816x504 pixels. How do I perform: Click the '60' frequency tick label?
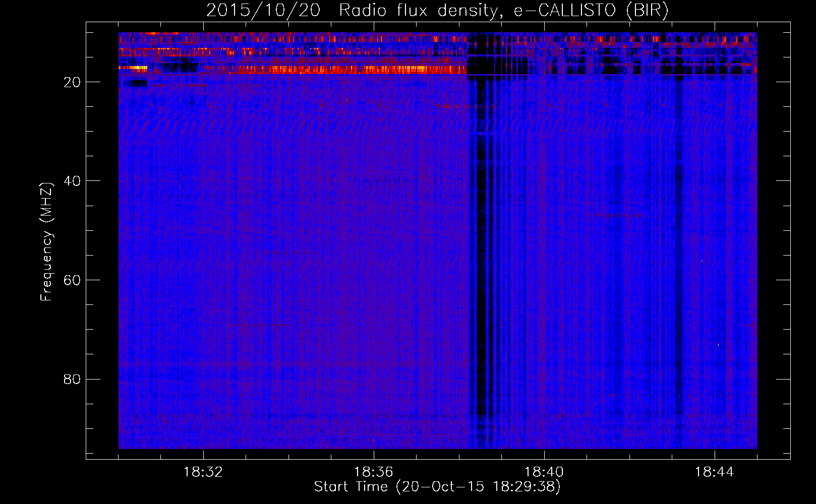[72, 280]
